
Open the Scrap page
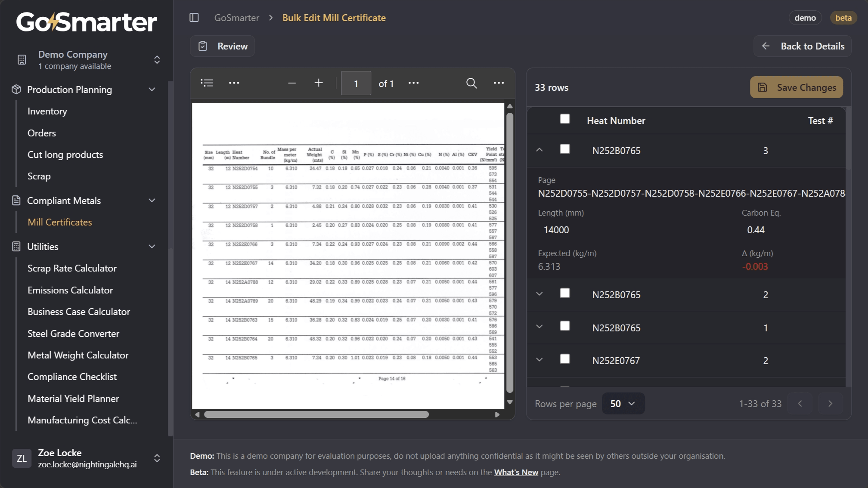coord(39,176)
